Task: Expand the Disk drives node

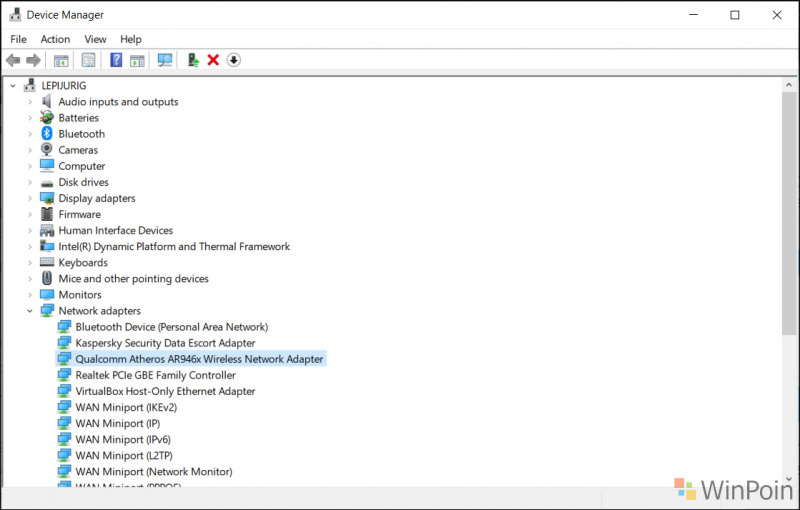Action: [x=30, y=182]
